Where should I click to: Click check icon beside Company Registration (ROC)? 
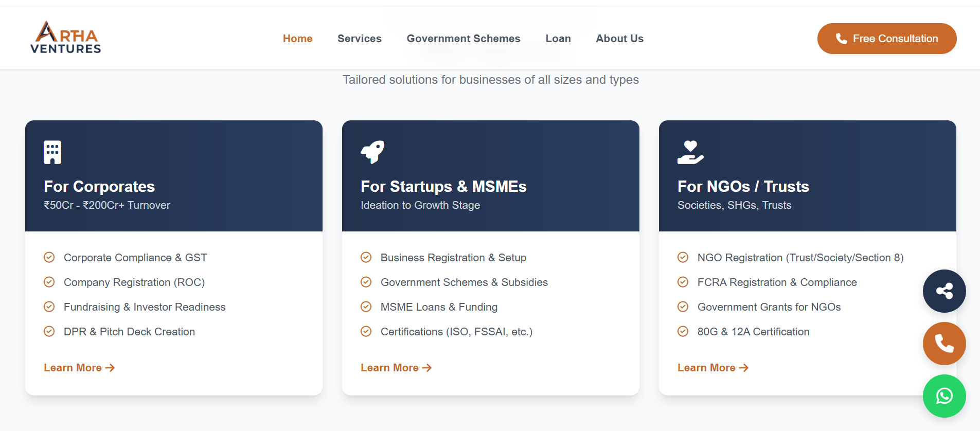pos(49,282)
